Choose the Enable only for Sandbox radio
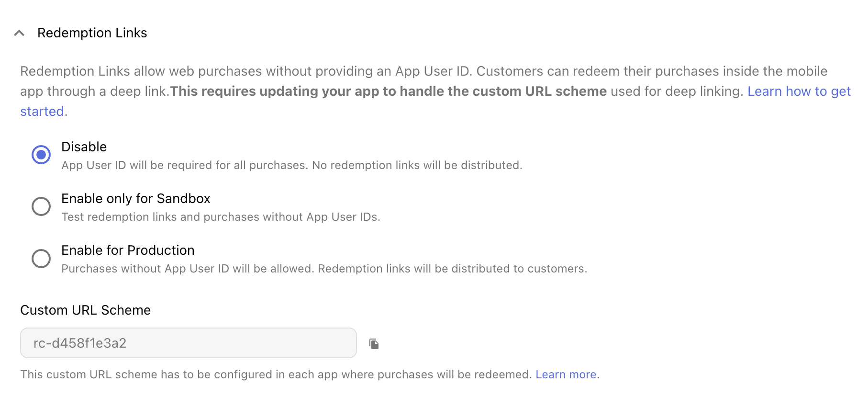This screenshot has height=408, width=868. click(41, 206)
